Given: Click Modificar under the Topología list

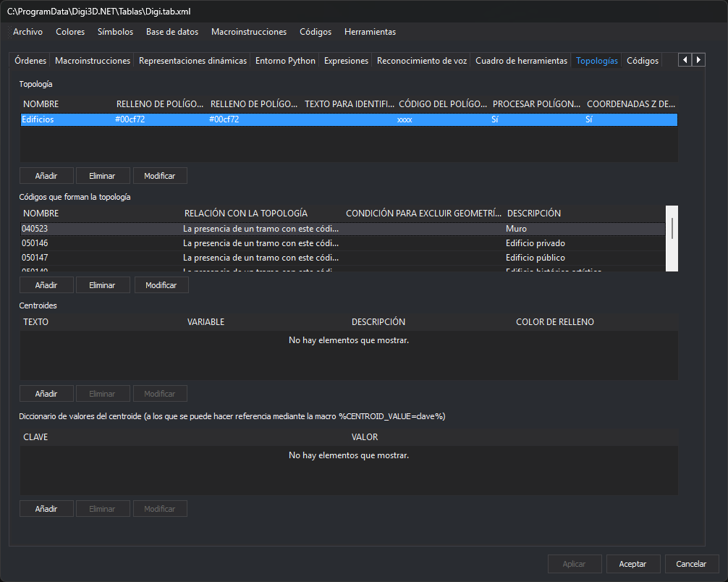Looking at the screenshot, I should [160, 176].
